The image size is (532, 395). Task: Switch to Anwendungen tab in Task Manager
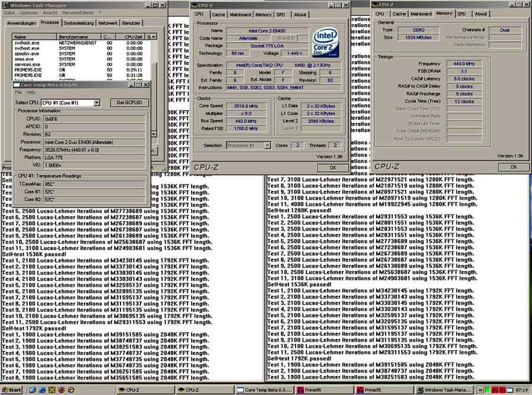point(21,23)
